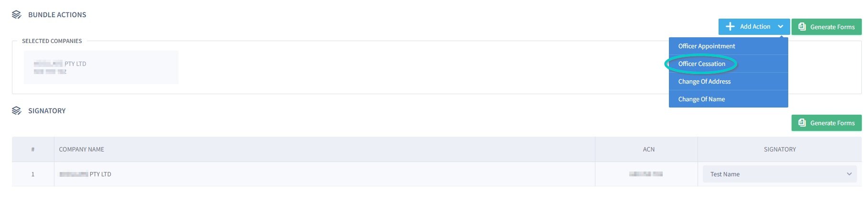Click the Bundle Actions layers icon
868x205 pixels.
pos(17,15)
